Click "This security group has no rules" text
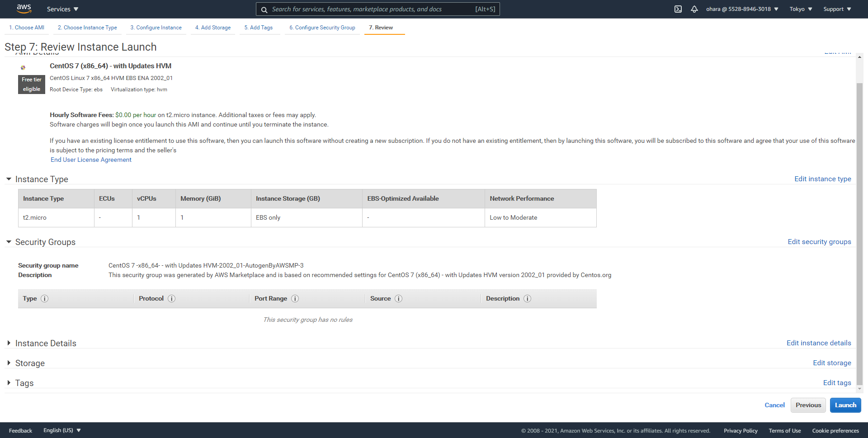Screen dimensions: 868x438 [308, 320]
